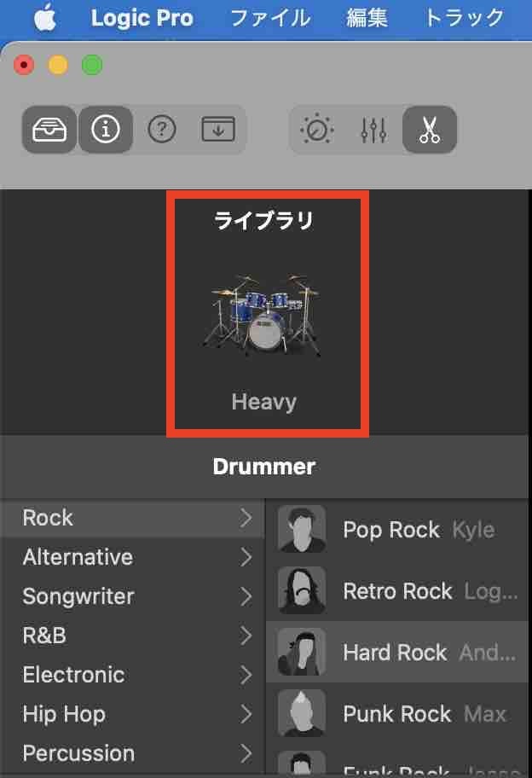Select the Hip Hop category
The width and height of the screenshot is (532, 778).
64,714
